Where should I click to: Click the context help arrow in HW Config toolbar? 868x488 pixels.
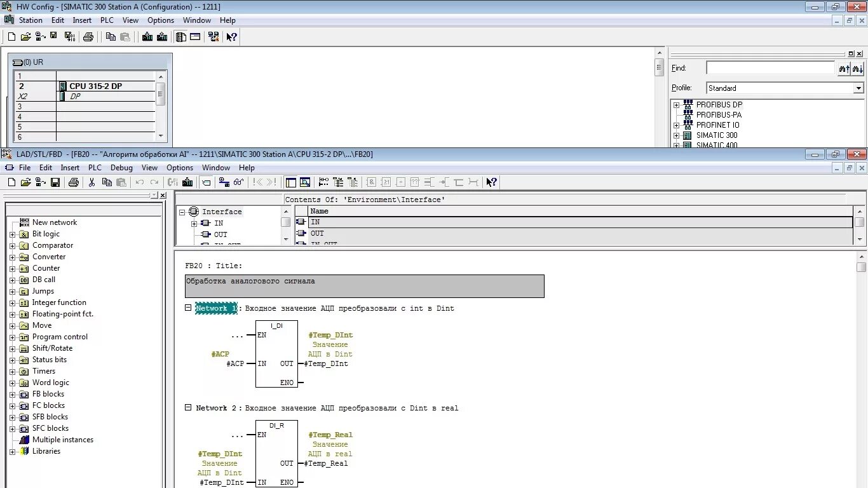232,37
